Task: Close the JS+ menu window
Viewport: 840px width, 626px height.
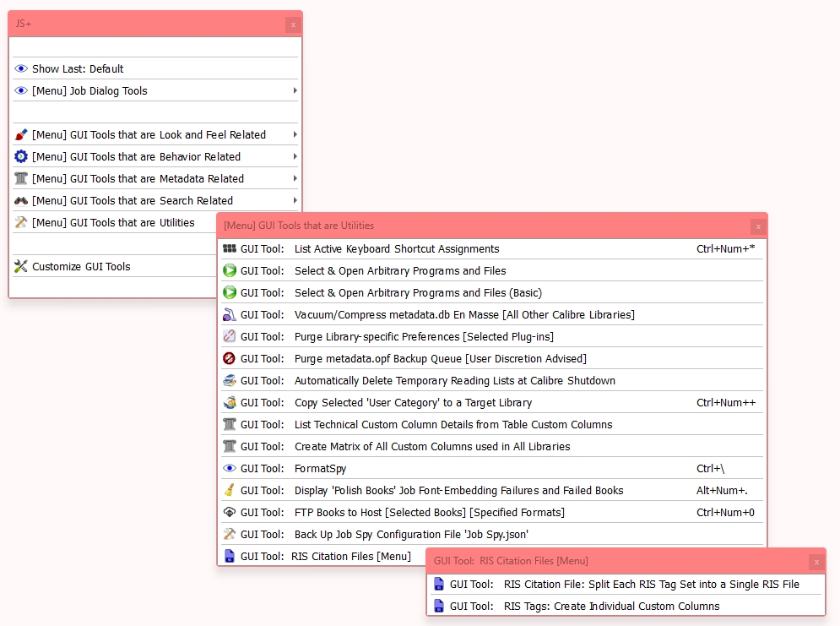Action: (x=293, y=24)
